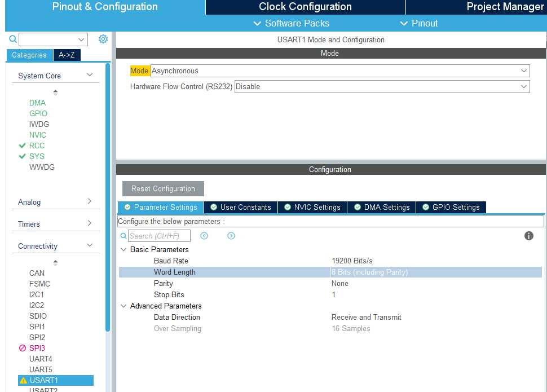Open the Mode dropdown showing Asynchronous
Image resolution: width=547 pixels, height=392 pixels.
[340, 71]
